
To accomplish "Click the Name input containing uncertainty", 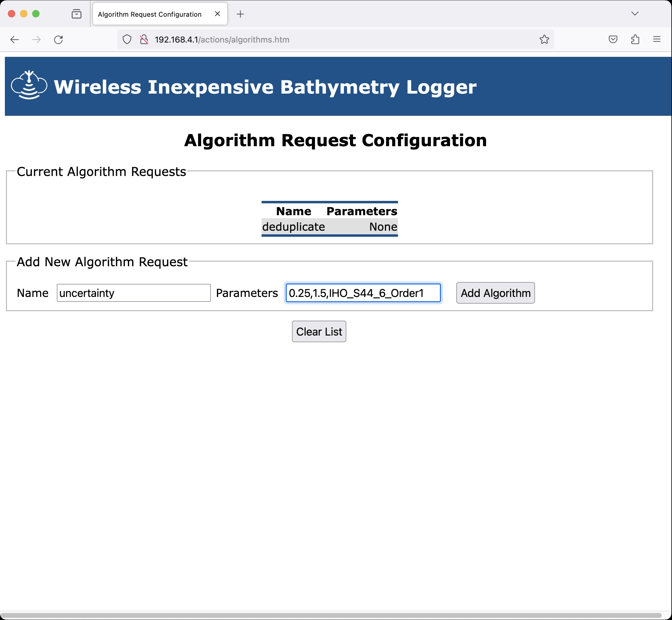I will [133, 293].
